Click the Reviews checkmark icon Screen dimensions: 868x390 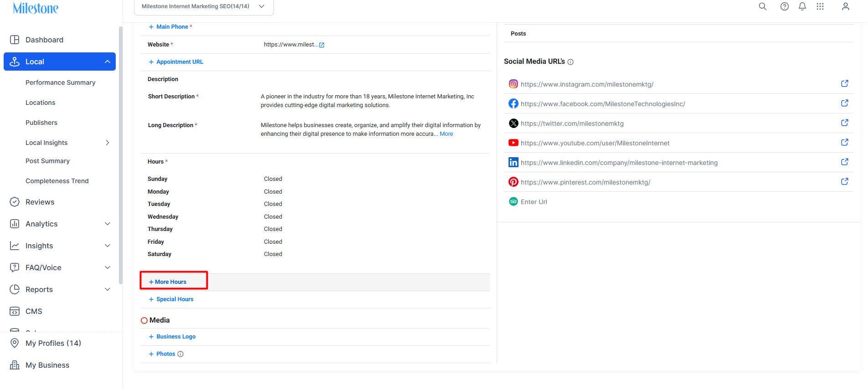click(x=15, y=202)
